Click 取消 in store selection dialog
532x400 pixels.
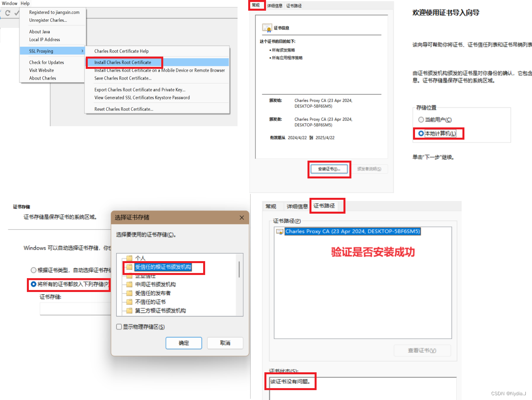[x=225, y=343]
